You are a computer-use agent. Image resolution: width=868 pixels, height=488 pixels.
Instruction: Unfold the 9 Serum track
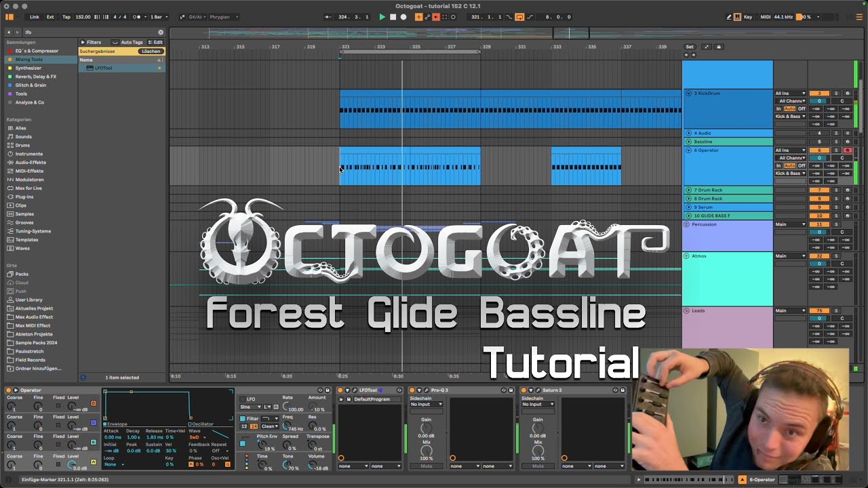688,207
